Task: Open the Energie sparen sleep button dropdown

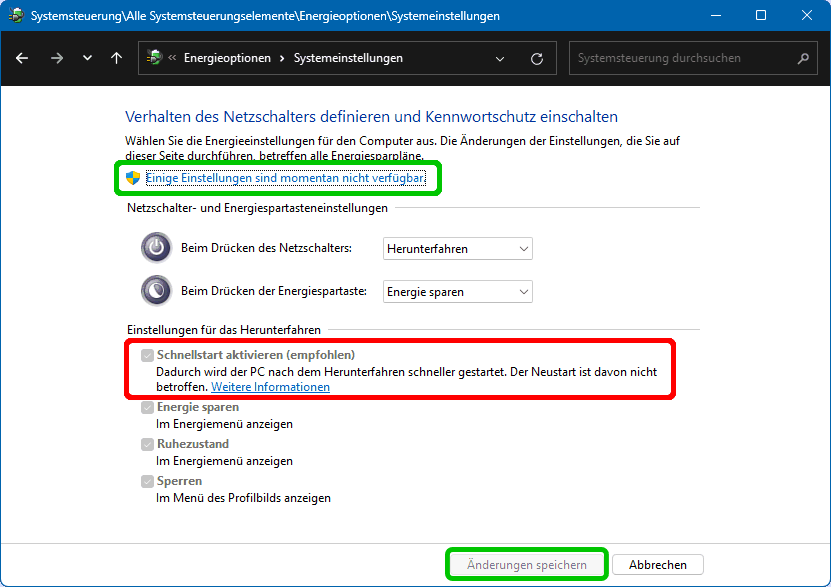Action: pyautogui.click(x=458, y=292)
